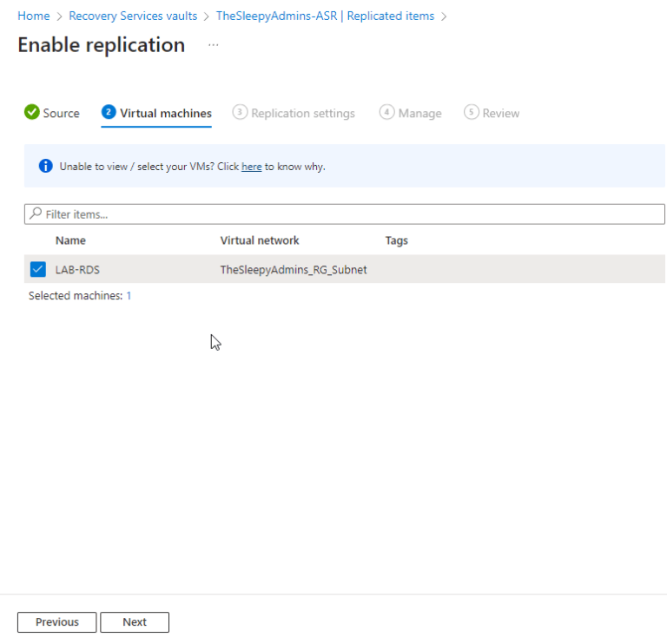
Task: Sort by Virtual network column header
Action: pyautogui.click(x=260, y=240)
